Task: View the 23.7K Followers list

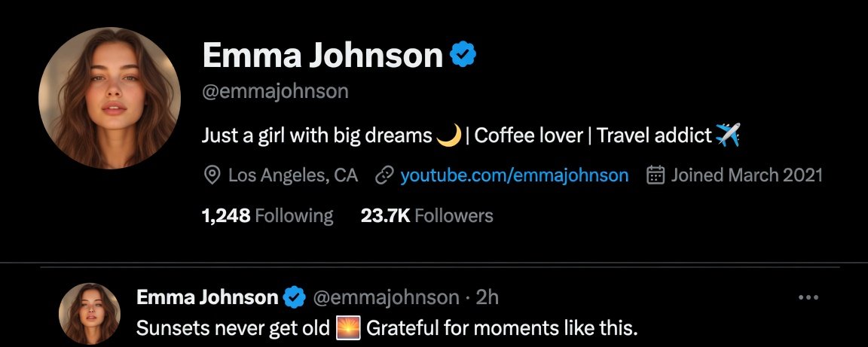Action: coord(426,215)
